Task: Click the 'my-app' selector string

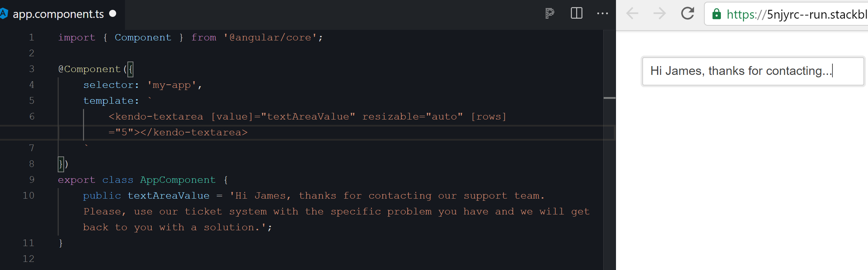Action: point(171,85)
